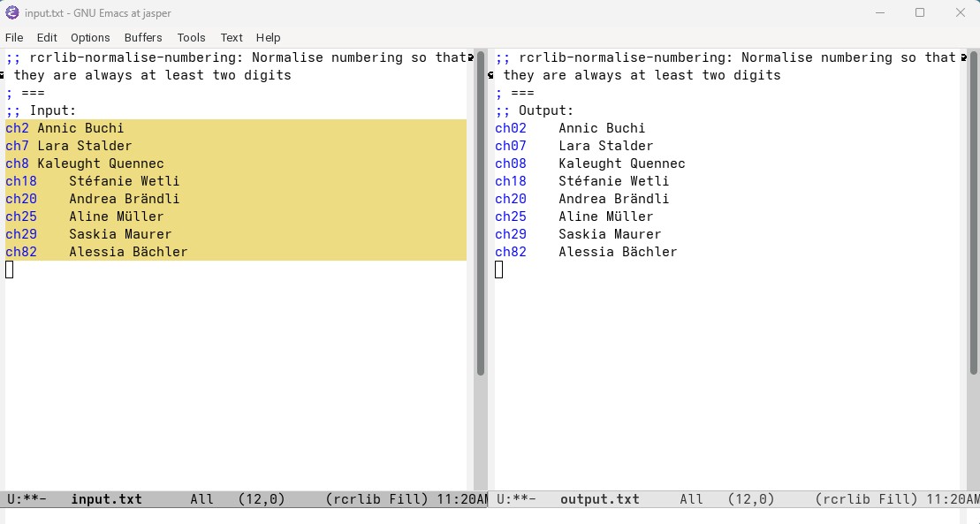Click the left pane vertical scrollbar thumb

click(x=481, y=214)
